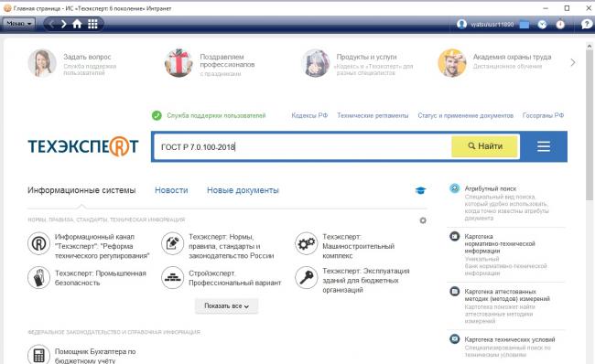
Task: Open the gear settings icon for systems list
Action: pos(423,220)
